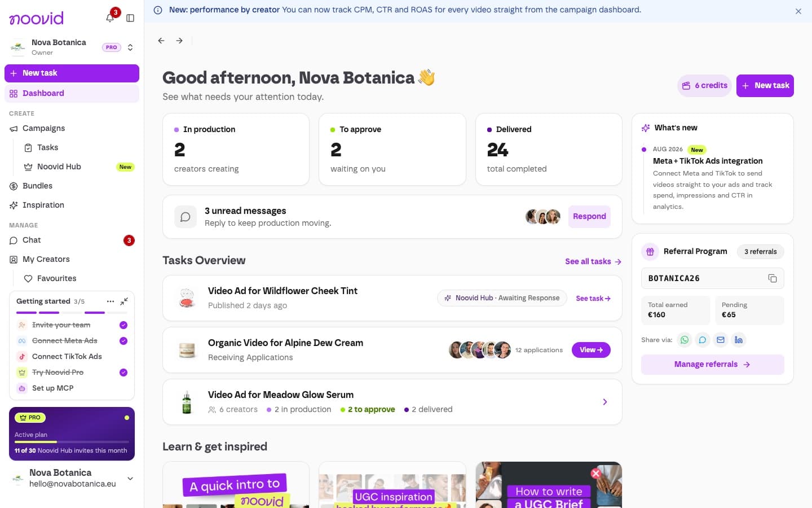Image resolution: width=812 pixels, height=508 pixels.
Task: Open Favourites under My Creators
Action: (x=79, y=279)
